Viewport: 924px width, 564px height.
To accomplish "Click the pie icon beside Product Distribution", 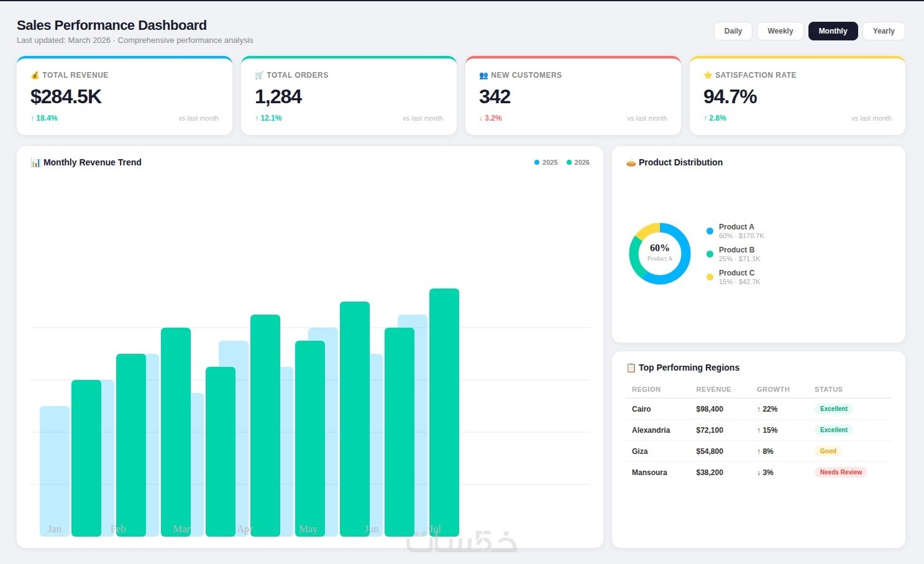I will [x=631, y=162].
